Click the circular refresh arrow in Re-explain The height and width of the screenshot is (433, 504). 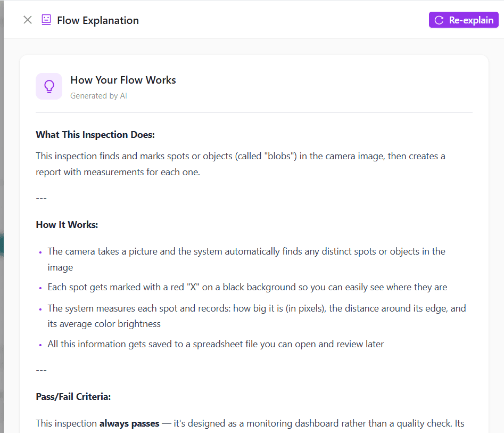[439, 20]
